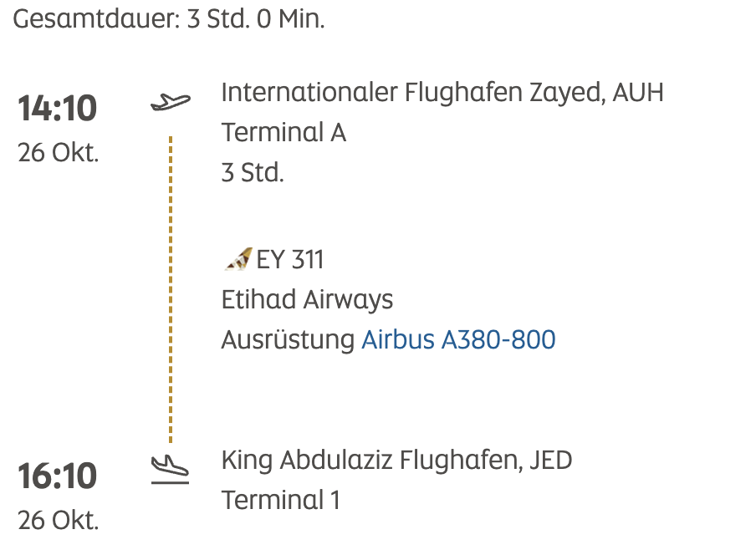Click the Terminal 1 label
Viewport: 756px width, 555px height.
(x=280, y=500)
